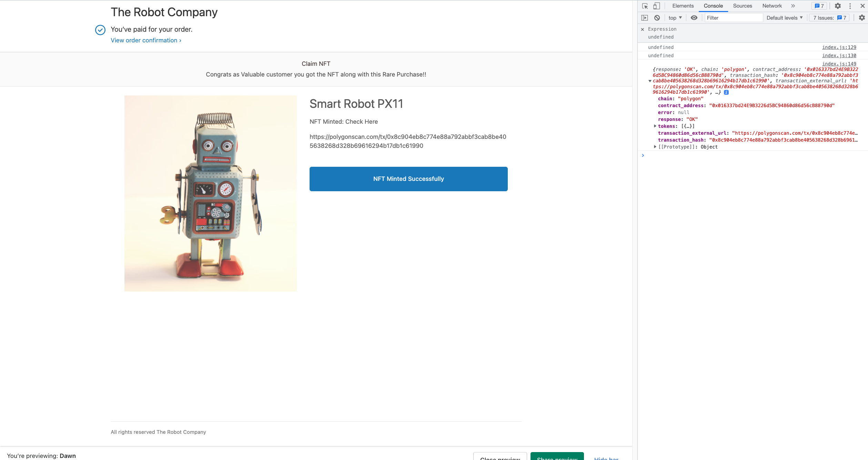Toggle the device toolbar icon
This screenshot has height=460, width=868.
click(657, 6)
